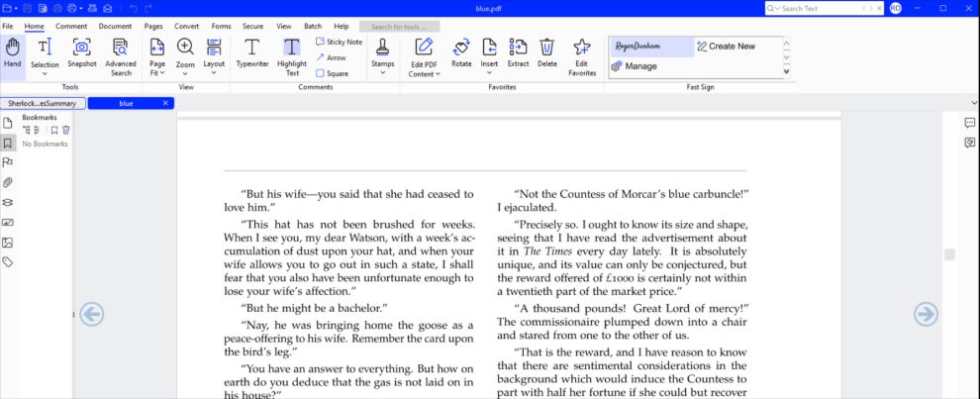
Task: Activate the Highlight Text tool
Action: (292, 57)
